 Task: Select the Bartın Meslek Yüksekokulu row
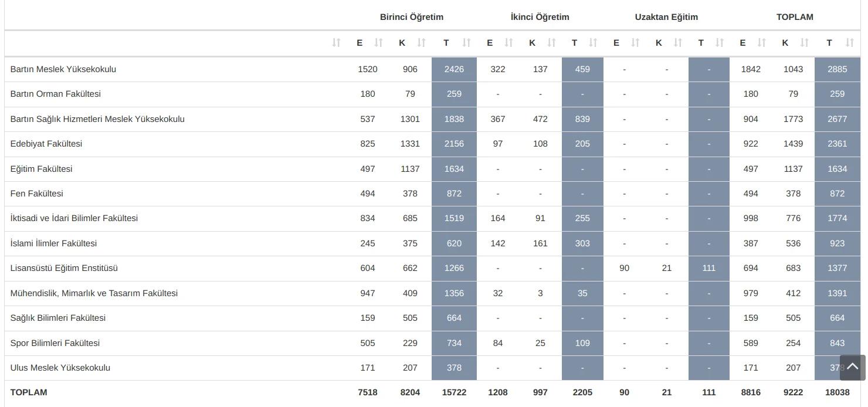[63, 69]
